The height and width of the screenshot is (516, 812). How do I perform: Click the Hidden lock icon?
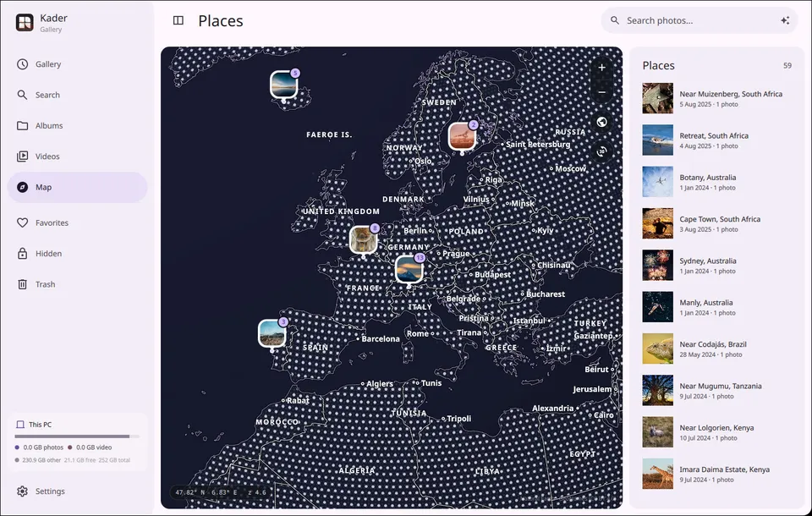(22, 253)
